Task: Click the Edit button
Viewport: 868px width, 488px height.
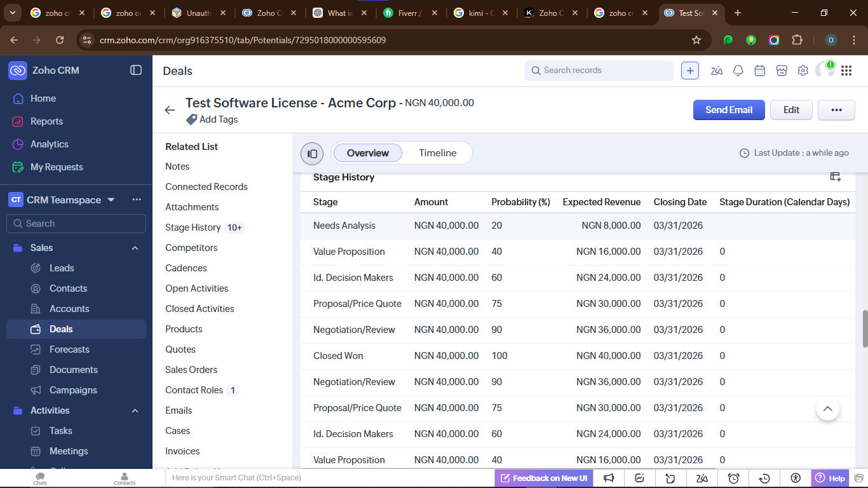Action: click(x=791, y=110)
